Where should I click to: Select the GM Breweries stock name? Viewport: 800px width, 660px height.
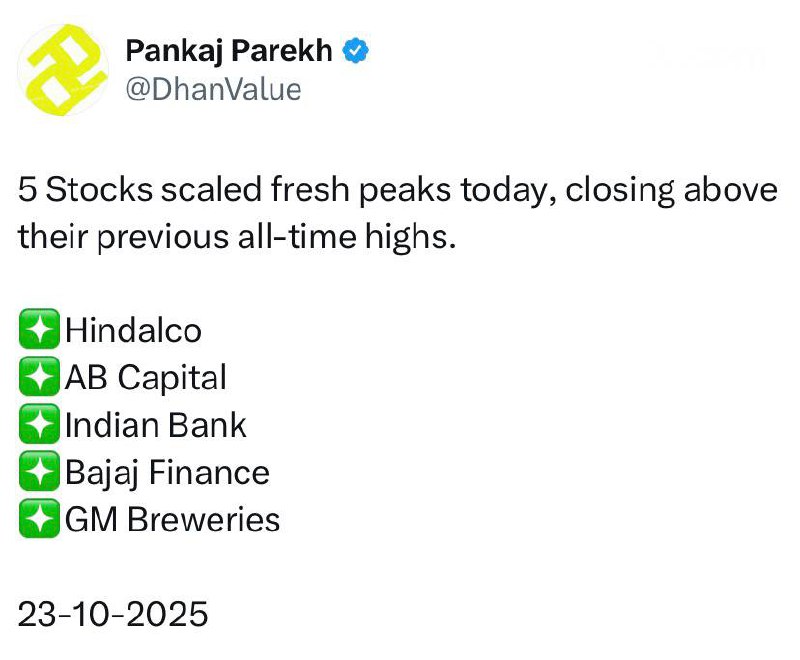(172, 521)
